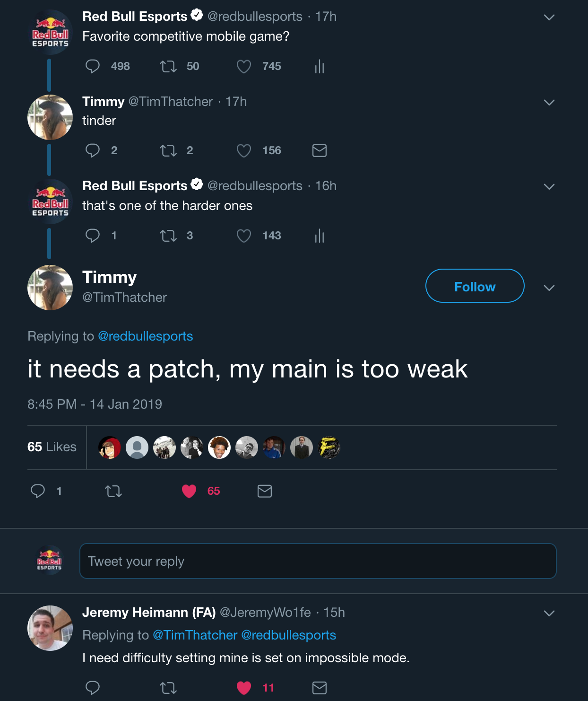Send Timmy's 'tinder' tweet via direct message

pyautogui.click(x=320, y=151)
